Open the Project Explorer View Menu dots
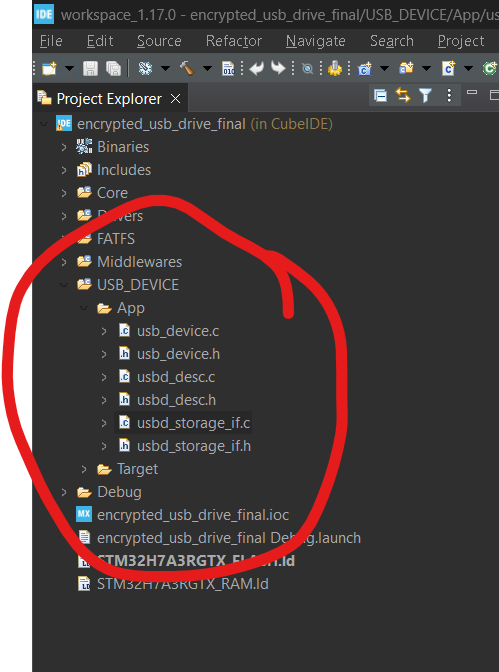The height and width of the screenshot is (672, 499). pyautogui.click(x=449, y=95)
